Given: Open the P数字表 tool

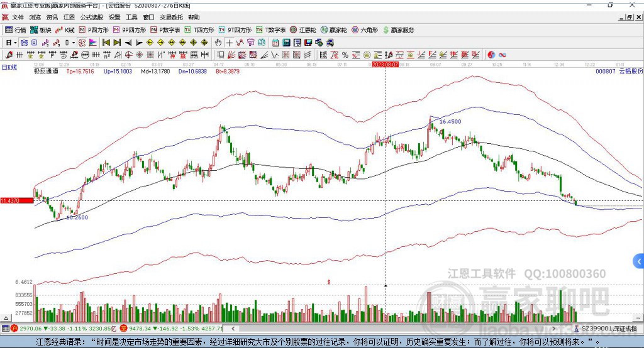Looking at the screenshot, I should tap(165, 30).
